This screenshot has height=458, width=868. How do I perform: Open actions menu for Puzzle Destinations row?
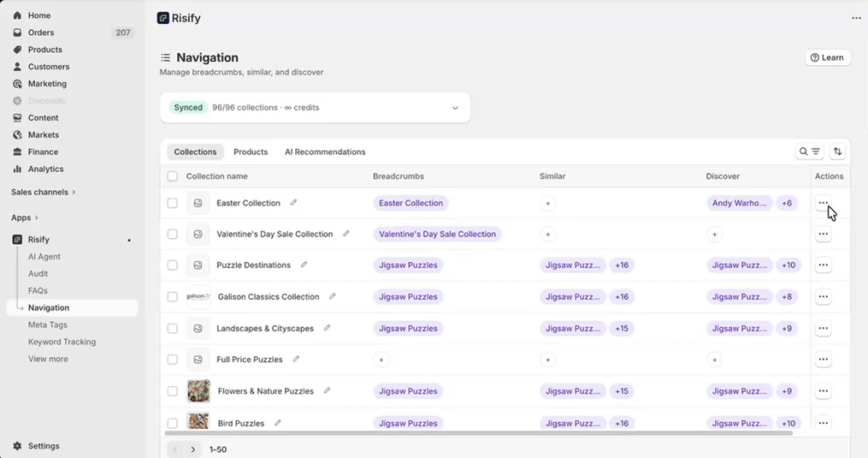(823, 265)
